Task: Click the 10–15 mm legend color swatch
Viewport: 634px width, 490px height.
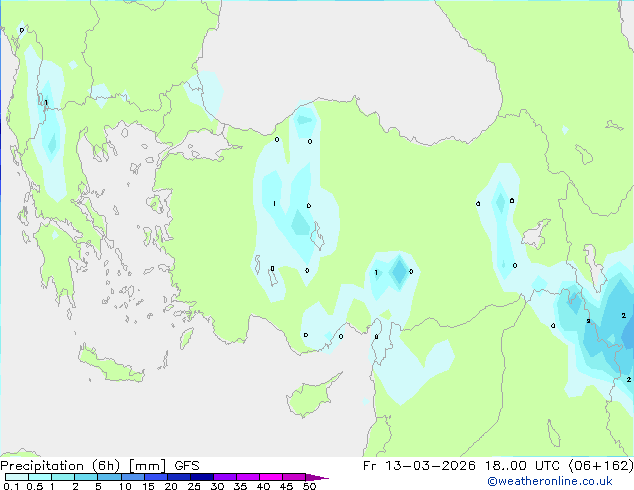Action: [x=133, y=477]
